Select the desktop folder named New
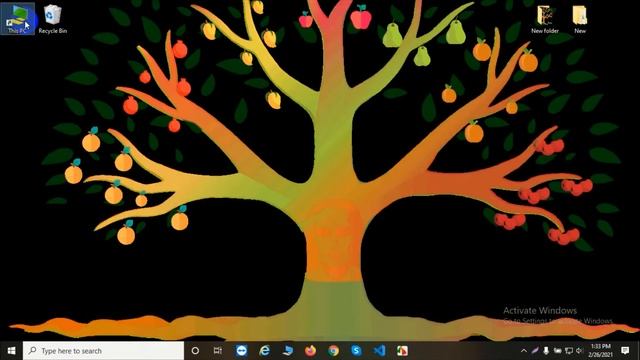The width and height of the screenshot is (640, 360). [580, 19]
